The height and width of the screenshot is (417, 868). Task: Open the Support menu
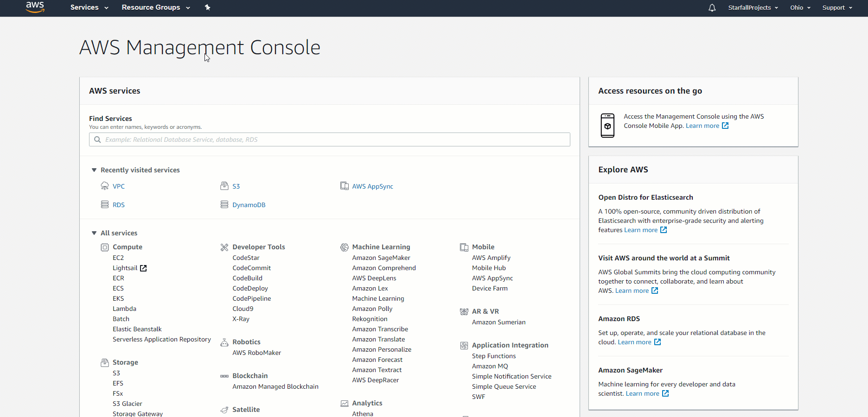coord(837,8)
